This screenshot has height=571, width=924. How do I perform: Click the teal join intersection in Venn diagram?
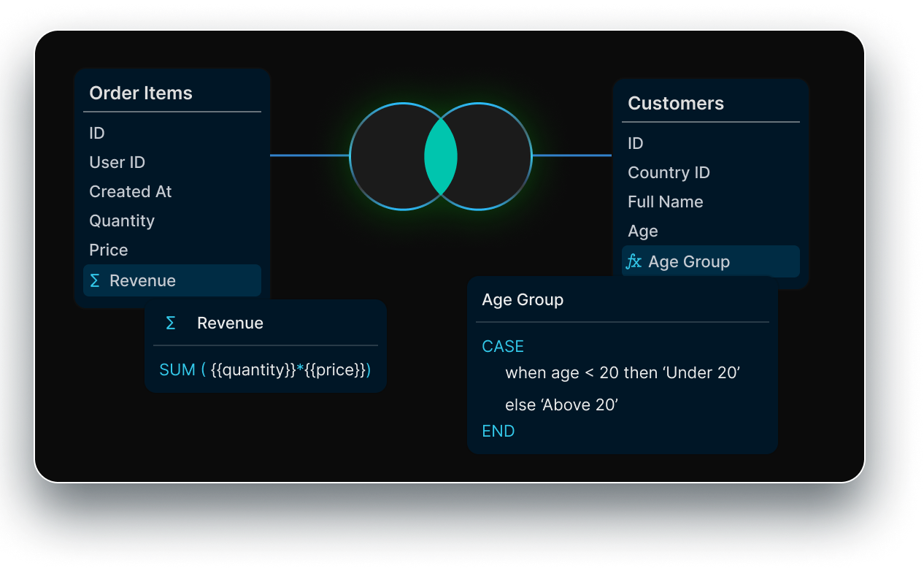(x=441, y=156)
